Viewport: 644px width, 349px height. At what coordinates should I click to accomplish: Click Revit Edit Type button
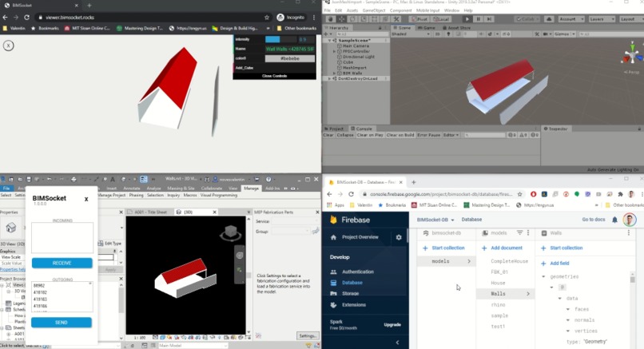tap(110, 244)
